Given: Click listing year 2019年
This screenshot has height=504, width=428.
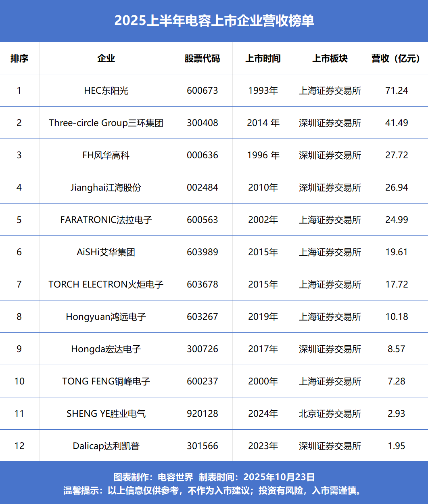Looking at the screenshot, I should click(263, 317).
